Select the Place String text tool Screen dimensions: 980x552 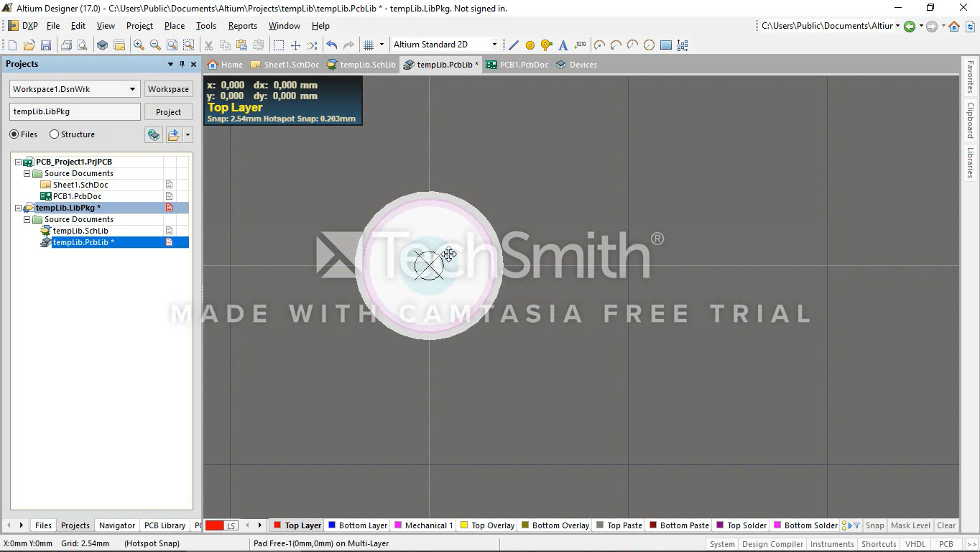[563, 45]
